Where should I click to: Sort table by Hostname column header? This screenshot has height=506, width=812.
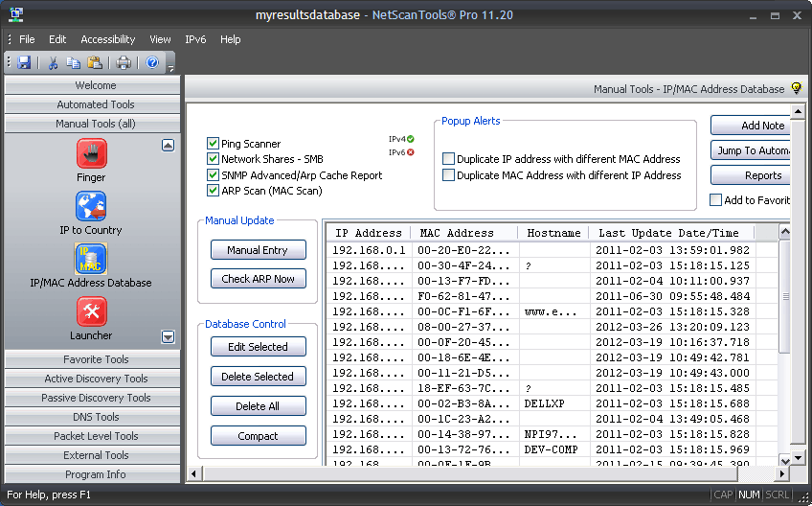553,233
